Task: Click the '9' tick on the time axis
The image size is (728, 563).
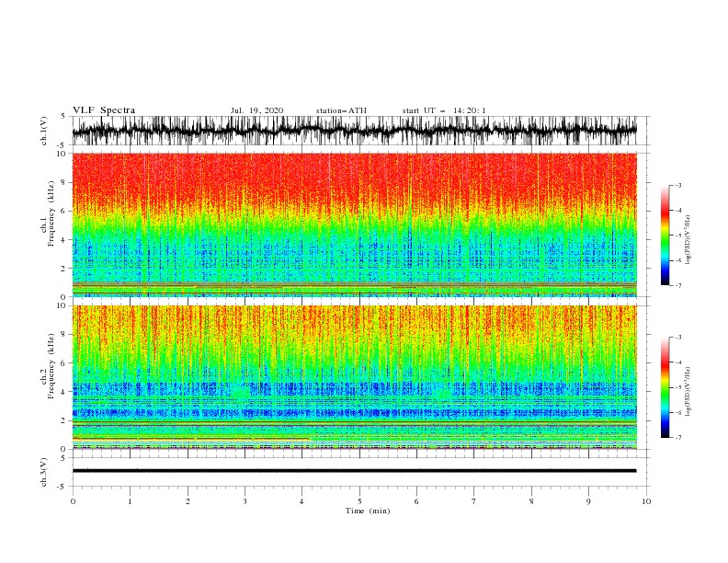Action: click(x=588, y=501)
